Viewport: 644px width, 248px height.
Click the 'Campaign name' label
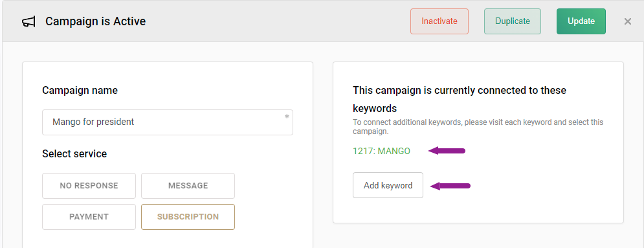(x=80, y=91)
